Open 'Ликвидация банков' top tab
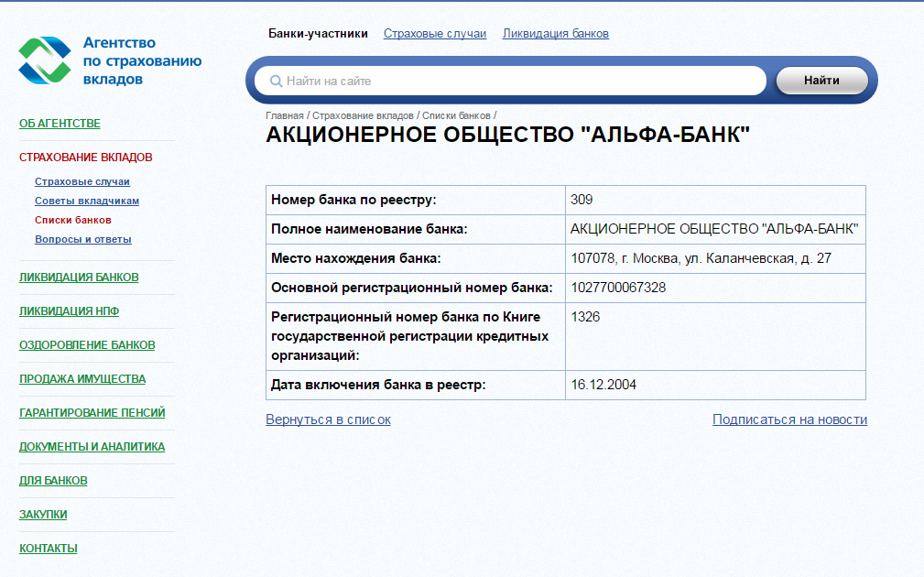Image resolution: width=924 pixels, height=577 pixels. pyautogui.click(x=556, y=34)
